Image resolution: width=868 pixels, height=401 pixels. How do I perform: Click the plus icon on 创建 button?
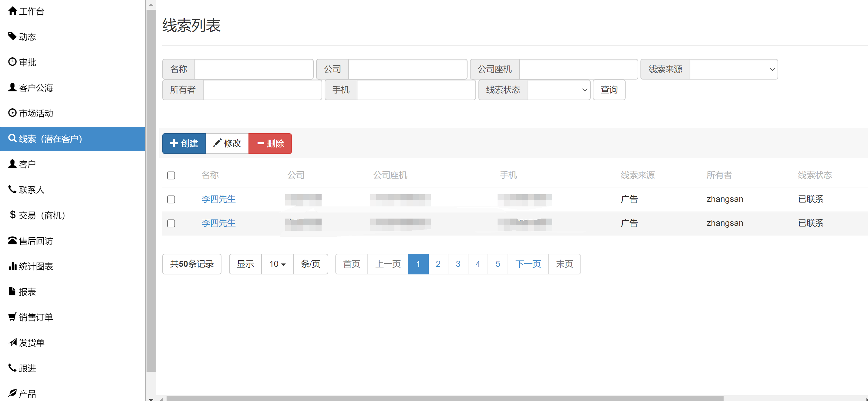point(174,143)
